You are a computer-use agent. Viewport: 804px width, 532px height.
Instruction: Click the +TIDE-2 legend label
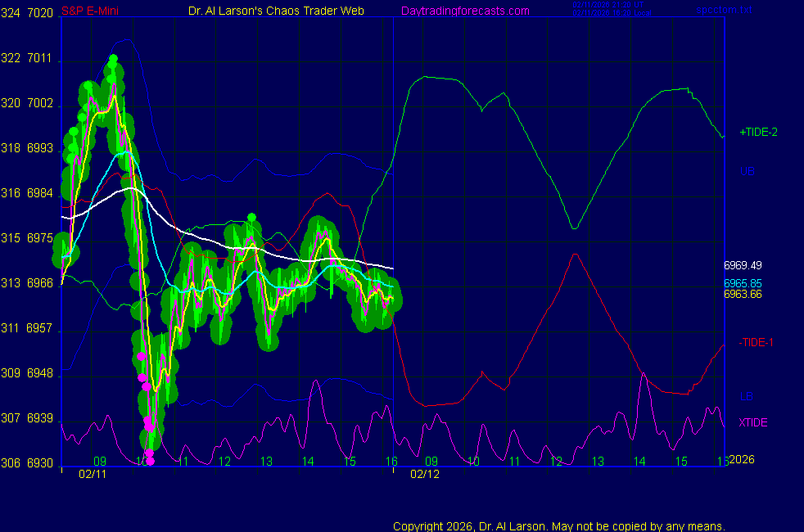758,132
